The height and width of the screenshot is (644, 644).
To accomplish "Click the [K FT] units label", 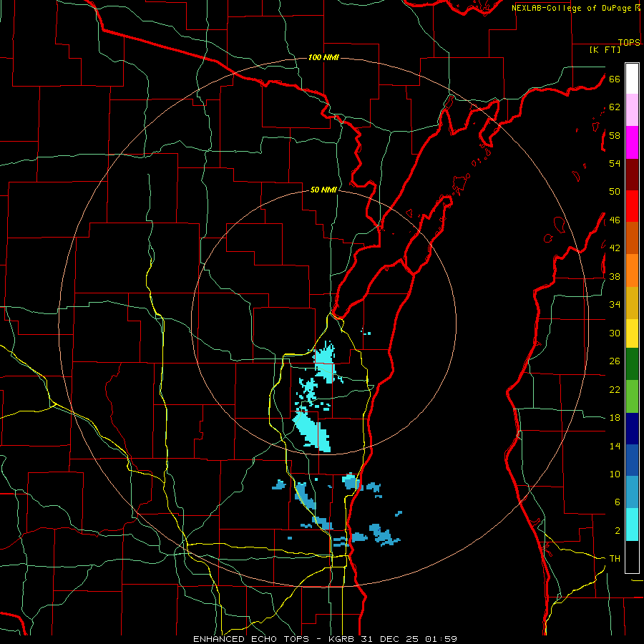I will (605, 49).
